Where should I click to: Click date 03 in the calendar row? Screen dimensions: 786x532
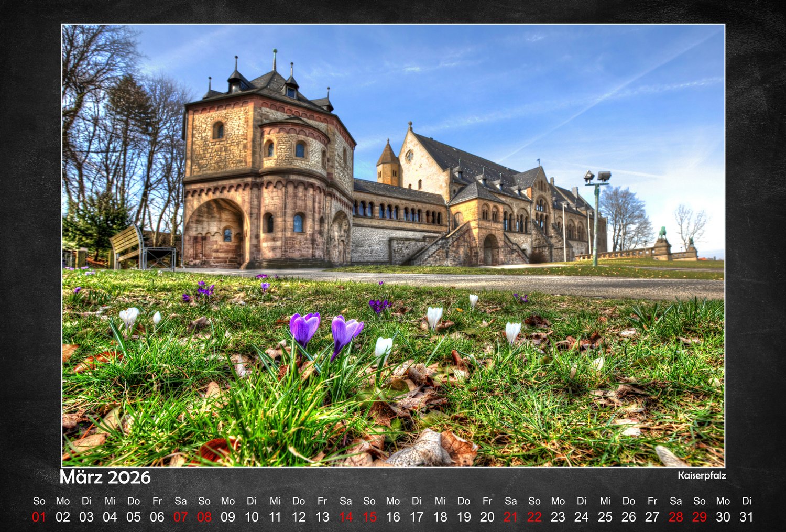click(86, 517)
